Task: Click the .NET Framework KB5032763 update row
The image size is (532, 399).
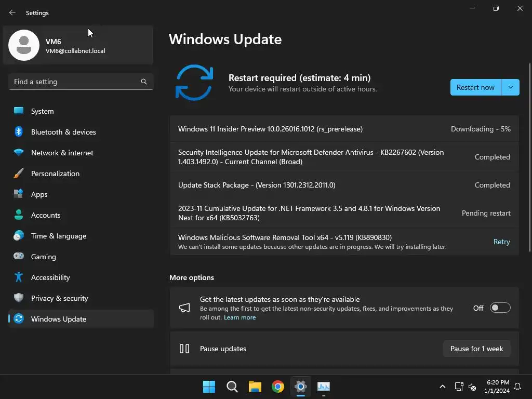Action: coord(344,212)
